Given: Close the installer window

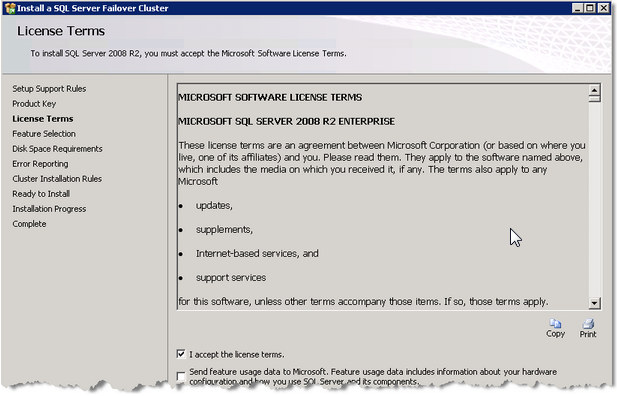Looking at the screenshot, I should 603,8.
